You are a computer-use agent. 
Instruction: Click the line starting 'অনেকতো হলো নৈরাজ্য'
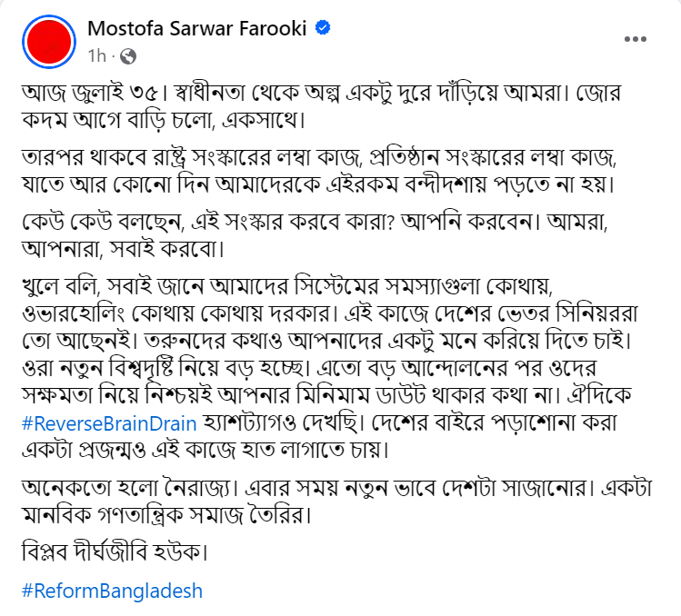[337, 489]
